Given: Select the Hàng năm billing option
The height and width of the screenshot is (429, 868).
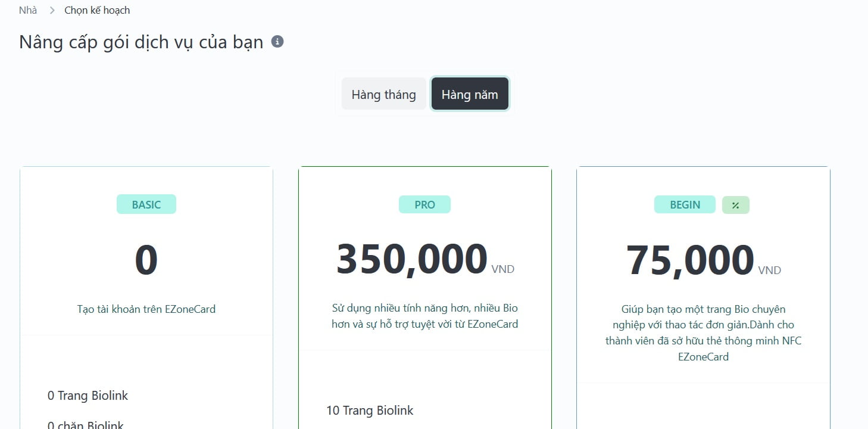Looking at the screenshot, I should click(x=470, y=94).
